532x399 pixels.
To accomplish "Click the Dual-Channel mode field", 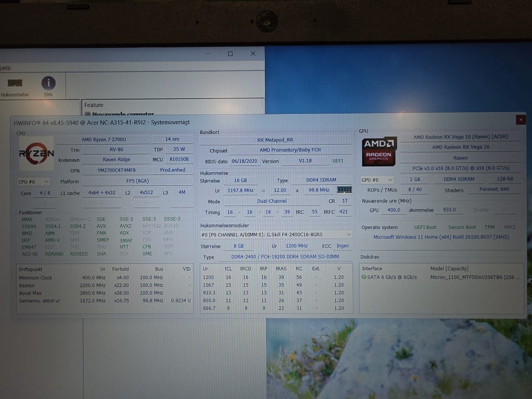I will [272, 201].
